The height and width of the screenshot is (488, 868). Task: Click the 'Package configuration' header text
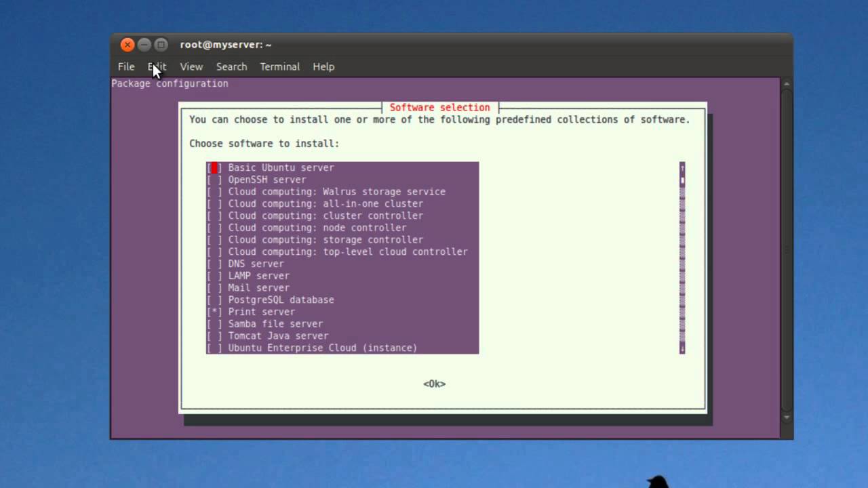pyautogui.click(x=170, y=83)
